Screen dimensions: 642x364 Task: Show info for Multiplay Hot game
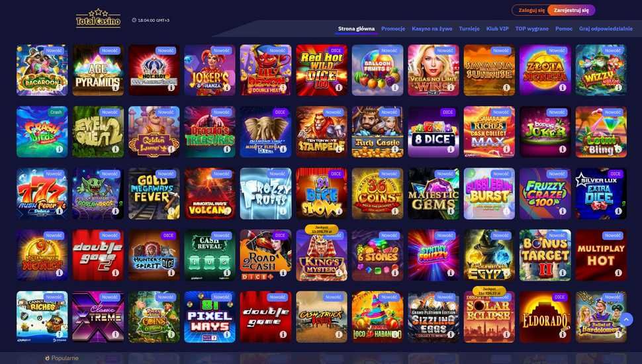coord(619,273)
